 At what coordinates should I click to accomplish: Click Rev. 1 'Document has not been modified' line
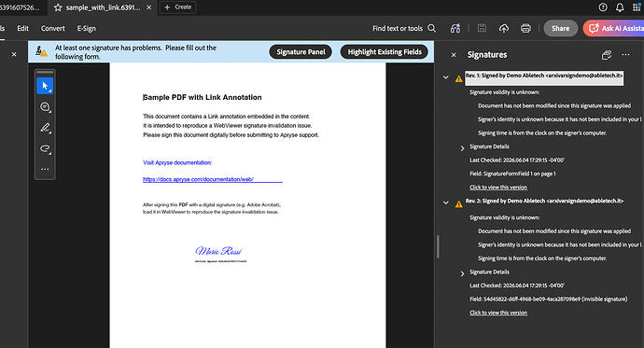point(554,105)
